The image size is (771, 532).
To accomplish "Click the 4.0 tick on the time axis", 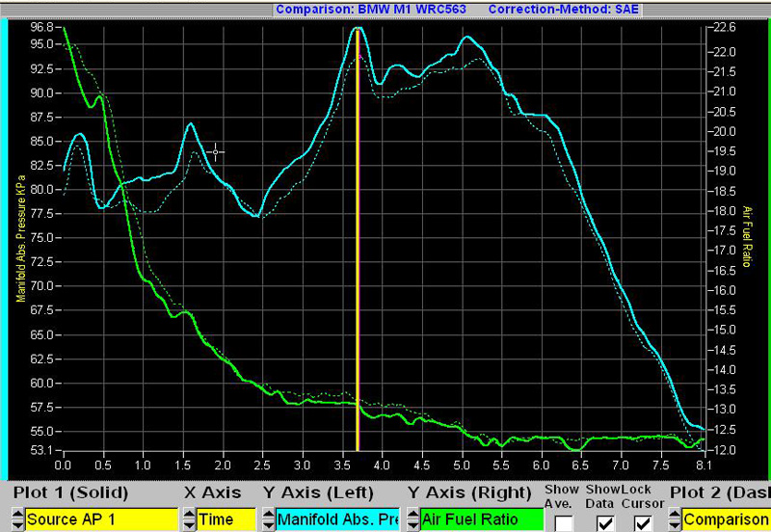I will pos(383,464).
